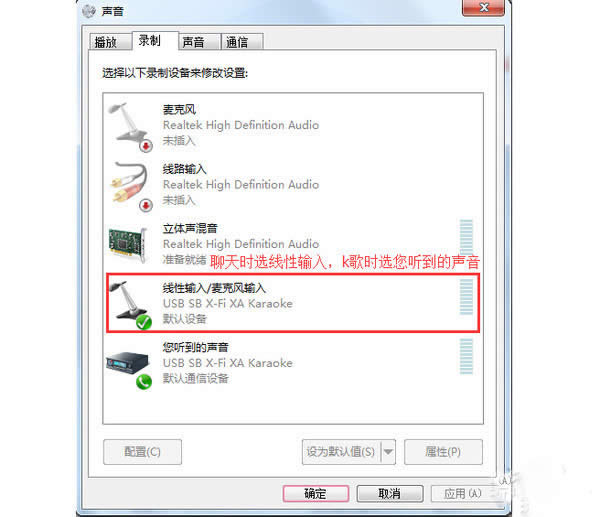This screenshot has height=517, width=600.
Task: Click green phone badge on communication device
Action: [x=144, y=382]
